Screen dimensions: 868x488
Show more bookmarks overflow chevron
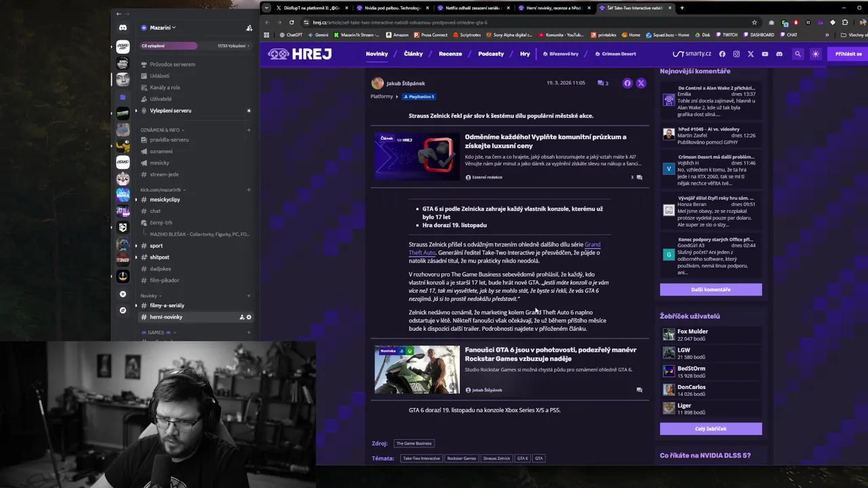[x=827, y=35]
